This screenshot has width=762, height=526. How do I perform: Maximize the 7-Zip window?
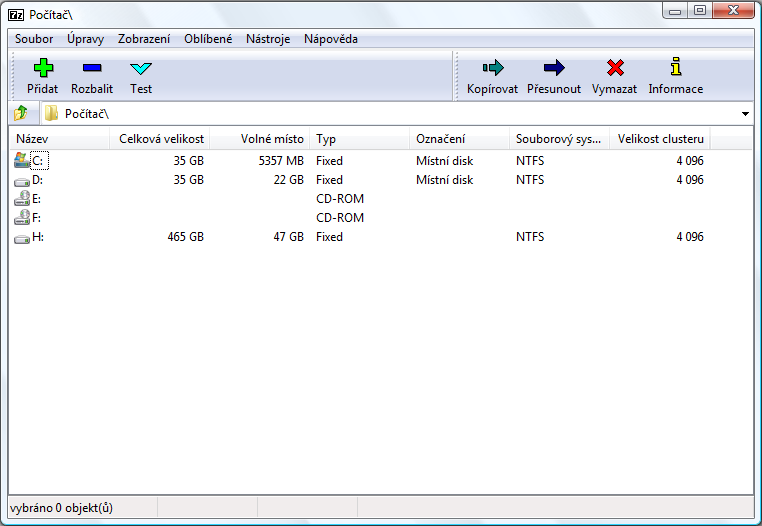click(x=700, y=11)
